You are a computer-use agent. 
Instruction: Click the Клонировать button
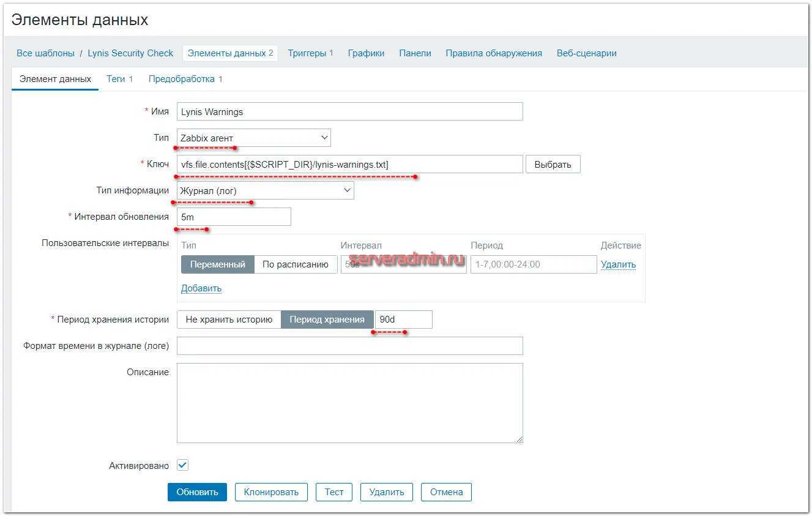click(271, 492)
